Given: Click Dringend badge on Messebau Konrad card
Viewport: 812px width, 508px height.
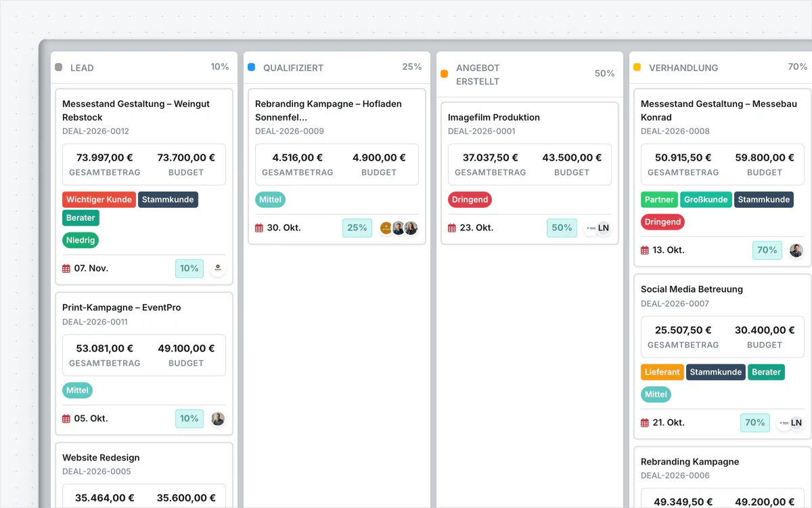Looking at the screenshot, I should (x=662, y=221).
